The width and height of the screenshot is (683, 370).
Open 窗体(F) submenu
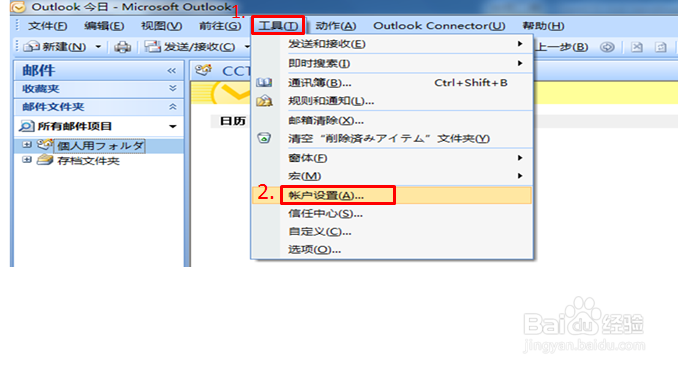click(x=392, y=158)
